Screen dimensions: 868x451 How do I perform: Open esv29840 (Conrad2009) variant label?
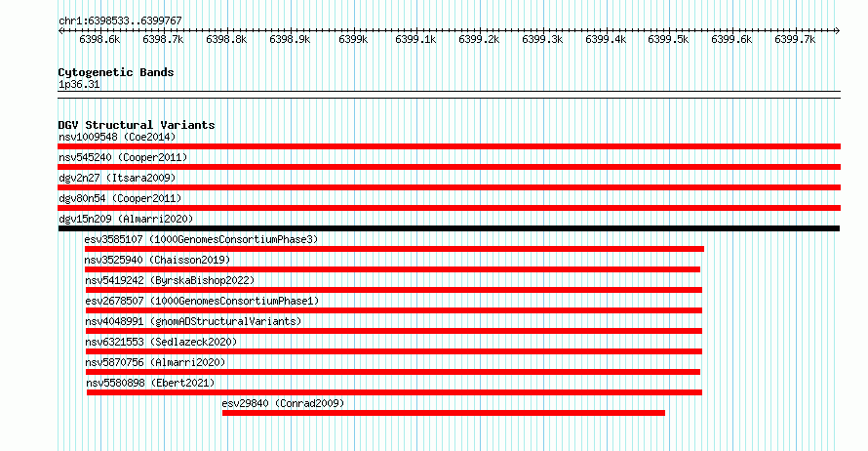tap(283, 403)
